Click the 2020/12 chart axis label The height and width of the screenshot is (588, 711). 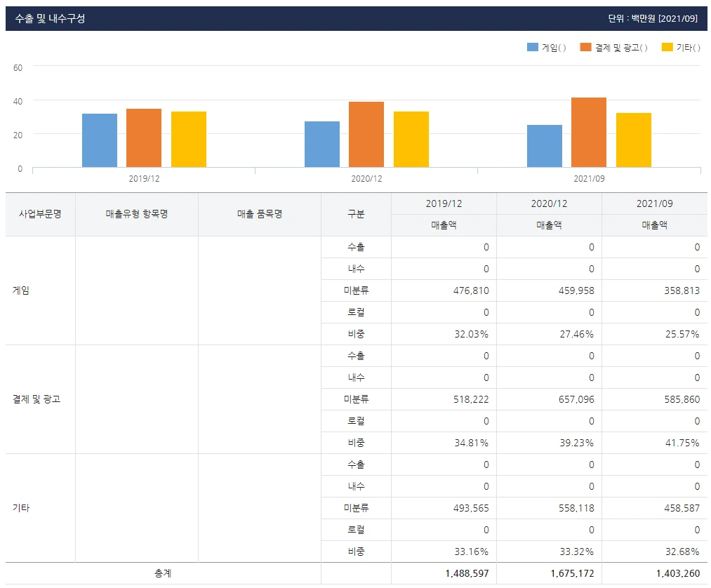click(366, 179)
